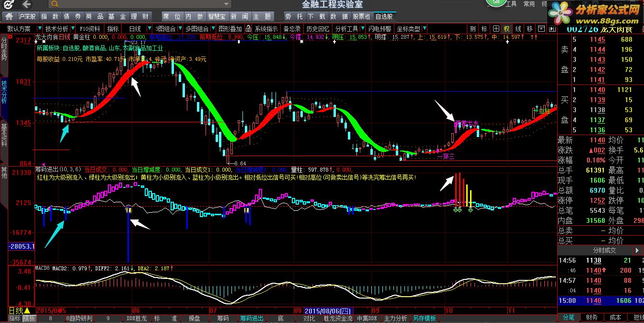The image size is (644, 323).
Task: Click the 工具 menu at top right
Action: (511, 4)
